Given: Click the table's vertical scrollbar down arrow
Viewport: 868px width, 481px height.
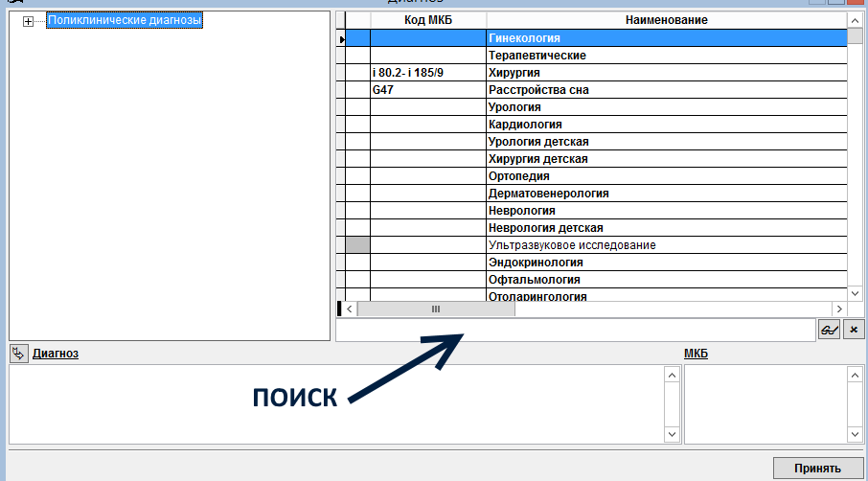Looking at the screenshot, I should (x=856, y=292).
